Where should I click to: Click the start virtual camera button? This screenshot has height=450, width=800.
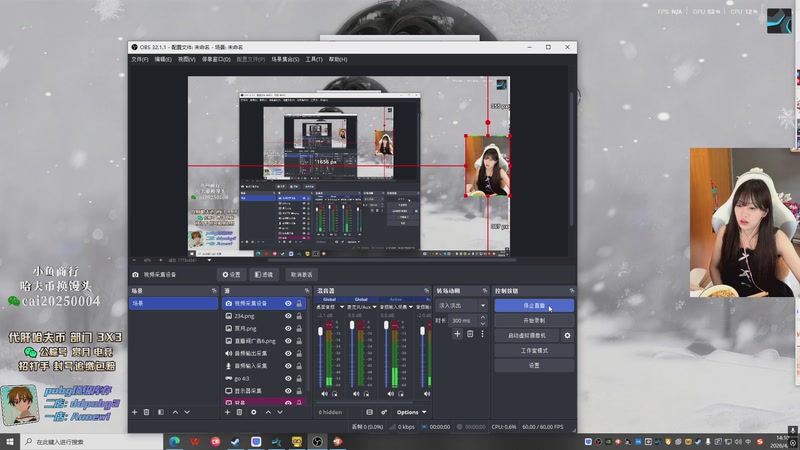pyautogui.click(x=527, y=336)
